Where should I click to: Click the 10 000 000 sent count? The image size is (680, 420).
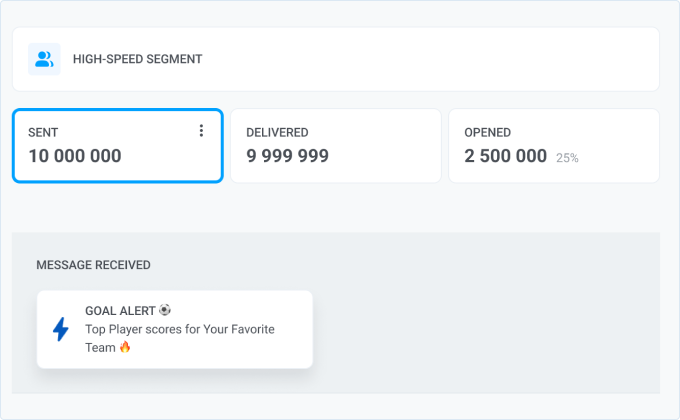click(75, 156)
